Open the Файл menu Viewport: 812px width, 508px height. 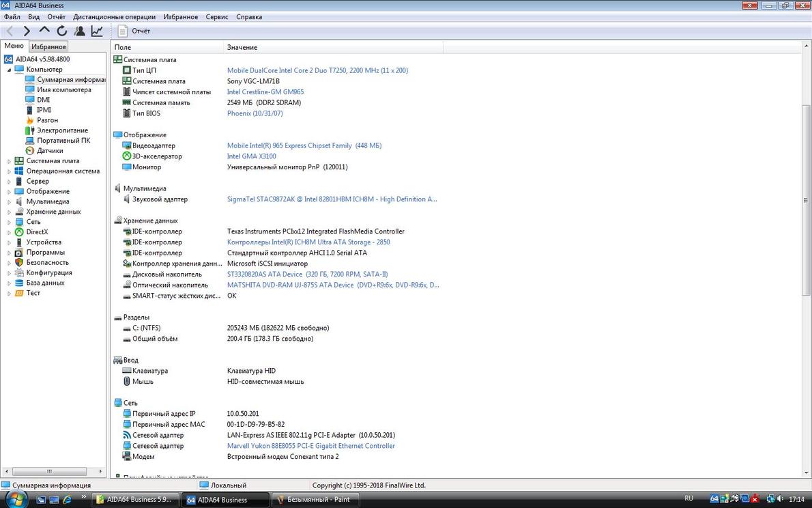12,16
